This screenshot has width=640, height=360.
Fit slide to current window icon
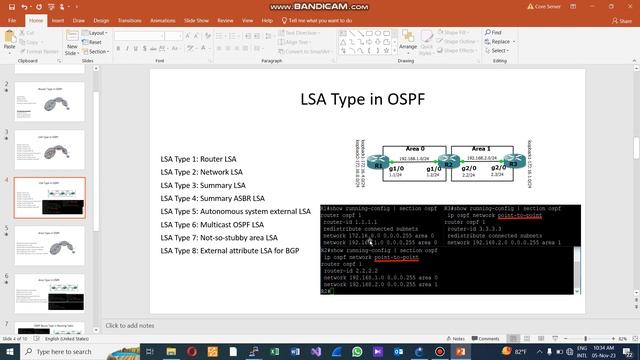(635, 339)
